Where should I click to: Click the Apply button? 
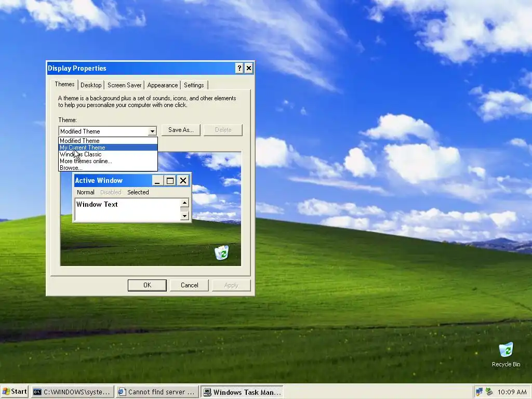[x=231, y=285]
